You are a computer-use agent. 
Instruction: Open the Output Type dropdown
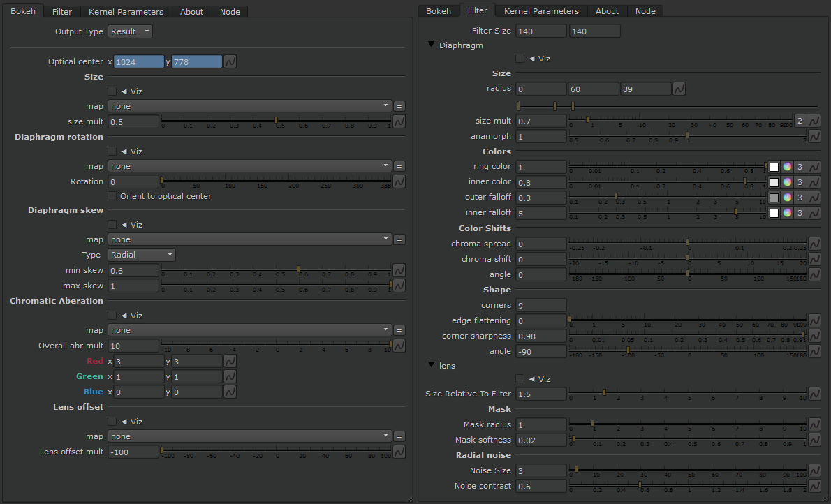point(130,31)
